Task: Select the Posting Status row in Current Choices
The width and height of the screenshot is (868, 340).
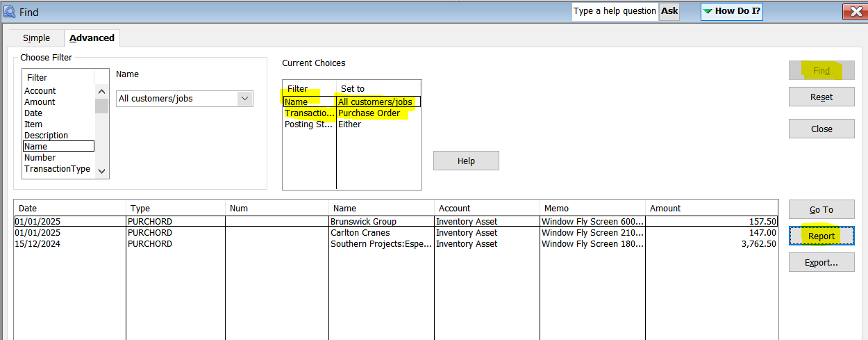Action: [352, 124]
